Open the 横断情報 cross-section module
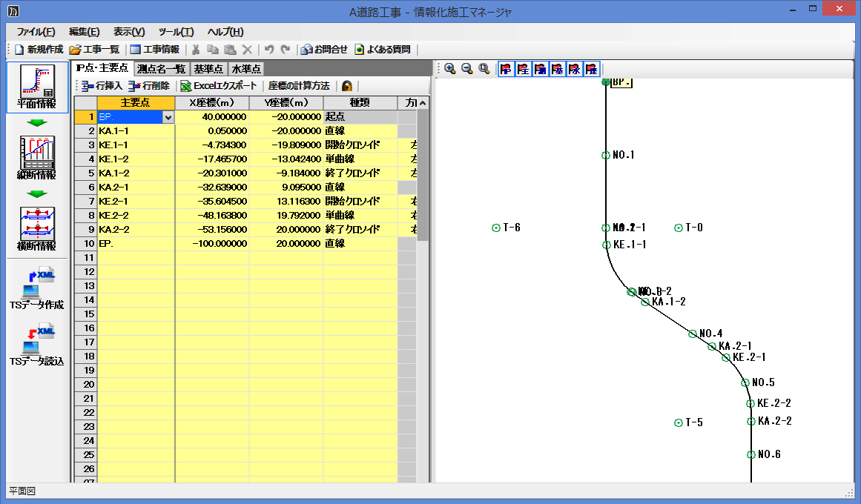Screen dimensions: 861x504 point(37,229)
